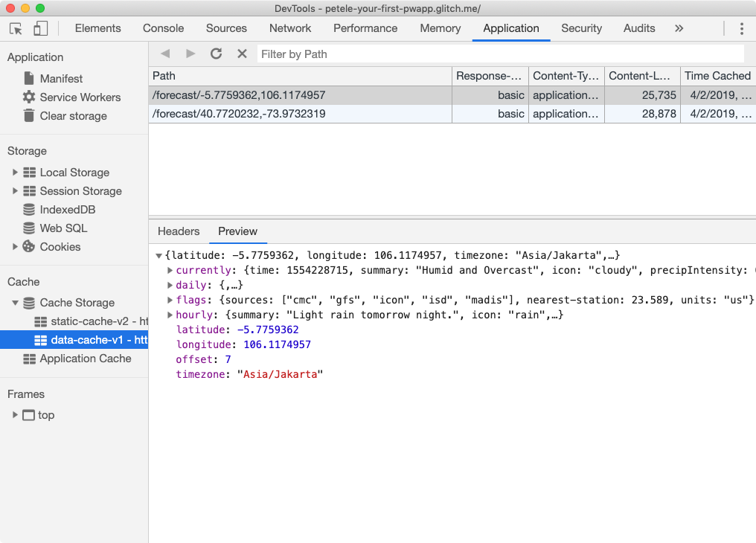Image resolution: width=756 pixels, height=543 pixels.
Task: Click the Filter by Path input field
Action: [x=500, y=54]
